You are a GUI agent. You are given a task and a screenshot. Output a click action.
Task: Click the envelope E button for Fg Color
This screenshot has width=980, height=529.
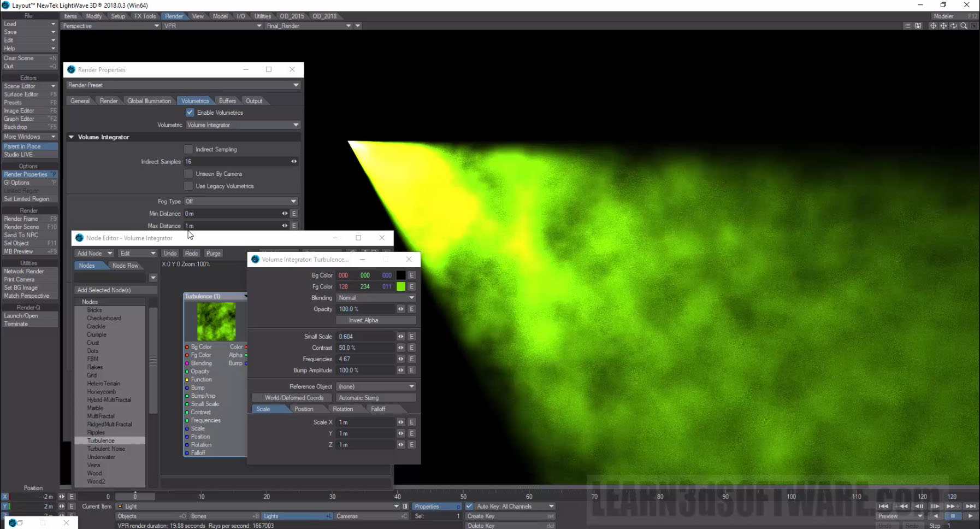(x=412, y=286)
